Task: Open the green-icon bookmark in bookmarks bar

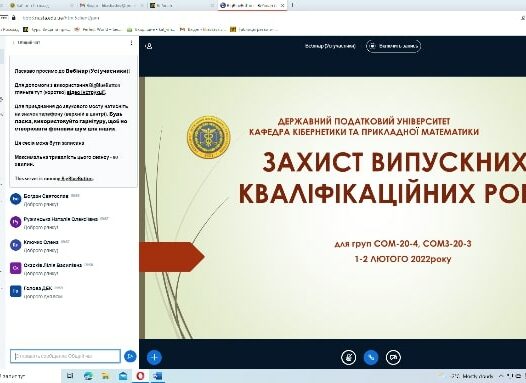Action: (151, 30)
